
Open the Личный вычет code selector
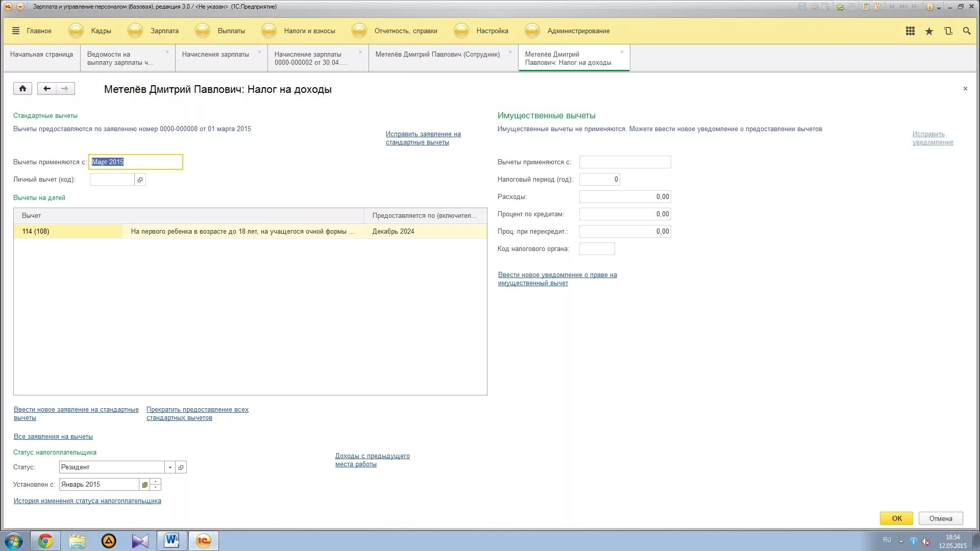[x=140, y=180]
